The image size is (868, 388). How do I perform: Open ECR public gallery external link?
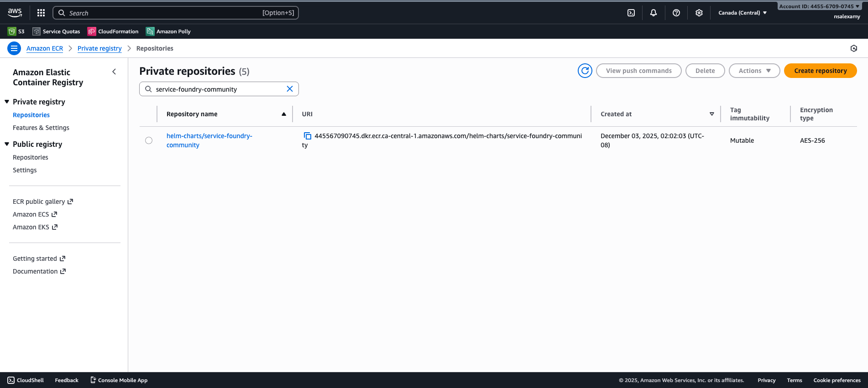tap(43, 202)
